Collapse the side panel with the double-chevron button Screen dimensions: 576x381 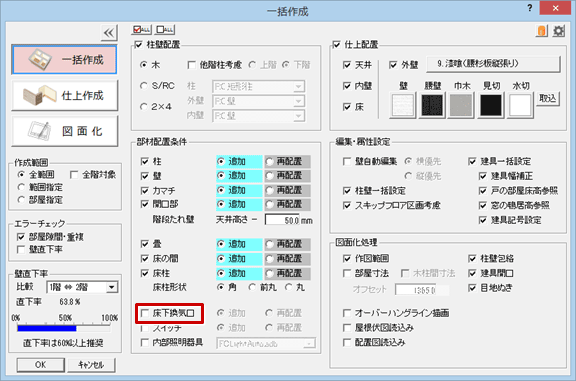coord(109,33)
